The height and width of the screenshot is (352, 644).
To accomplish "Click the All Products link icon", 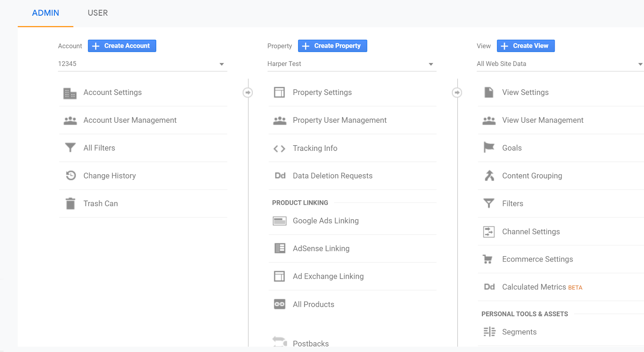I will (x=279, y=304).
